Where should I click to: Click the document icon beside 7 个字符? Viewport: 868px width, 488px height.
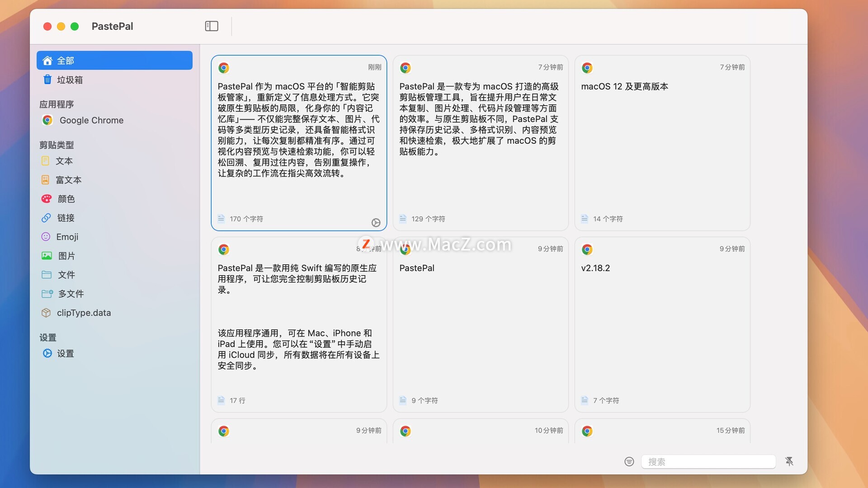tap(585, 400)
